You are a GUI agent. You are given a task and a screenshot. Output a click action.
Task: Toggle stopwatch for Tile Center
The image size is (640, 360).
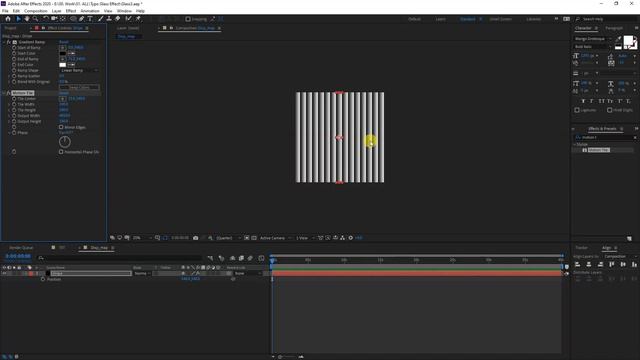14,99
